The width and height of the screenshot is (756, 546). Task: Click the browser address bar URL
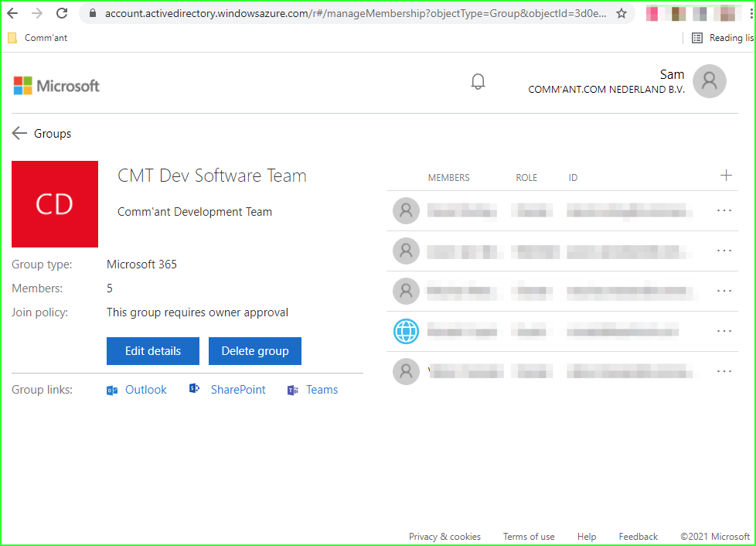click(356, 13)
